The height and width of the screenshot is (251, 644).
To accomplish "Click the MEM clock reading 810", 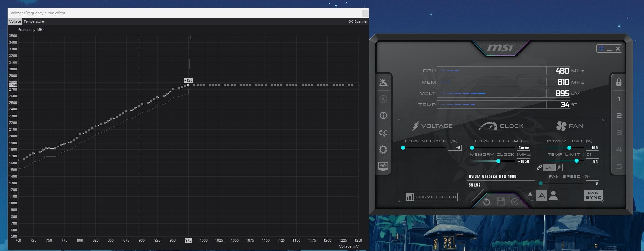I will 563,82.
